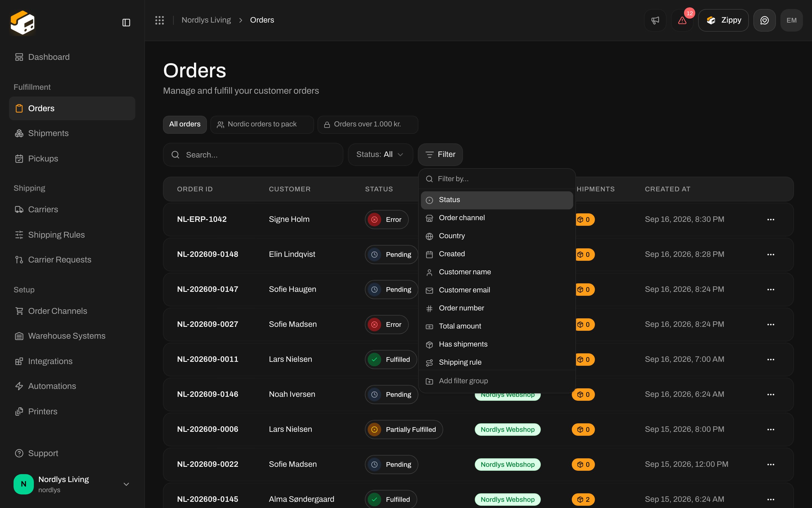812x508 pixels.
Task: Click the Created At column header
Action: click(667, 189)
